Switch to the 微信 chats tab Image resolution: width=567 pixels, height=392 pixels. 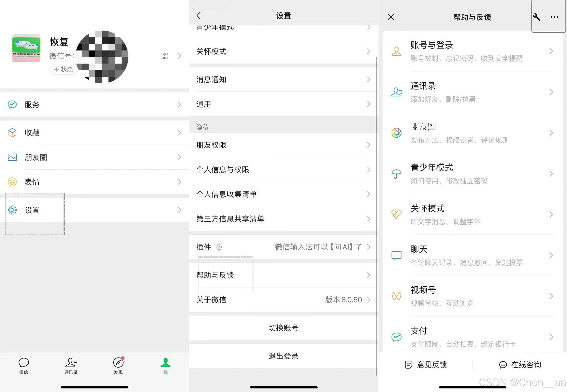[24, 366]
